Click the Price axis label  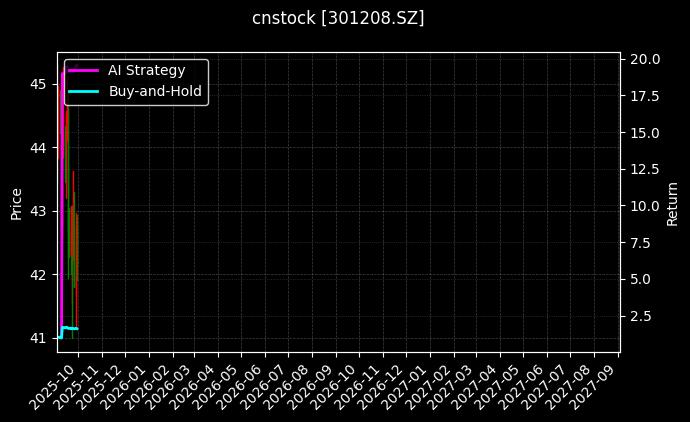pos(16,202)
